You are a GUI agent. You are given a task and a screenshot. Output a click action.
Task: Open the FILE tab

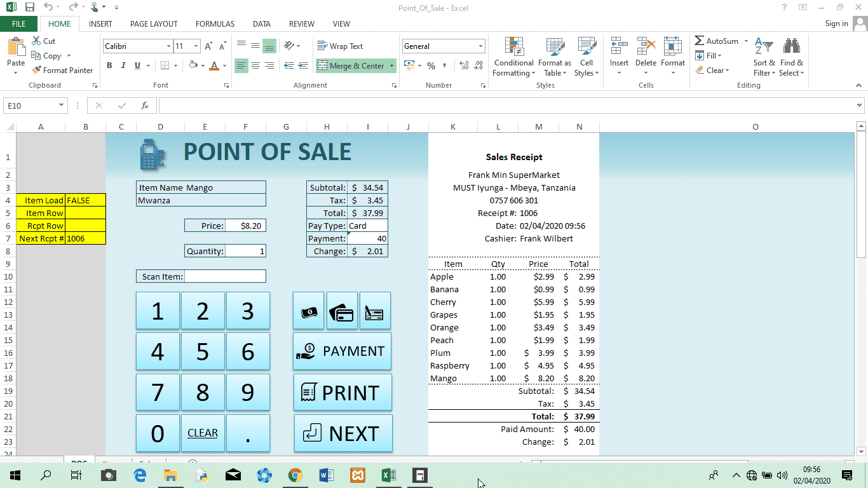click(19, 24)
